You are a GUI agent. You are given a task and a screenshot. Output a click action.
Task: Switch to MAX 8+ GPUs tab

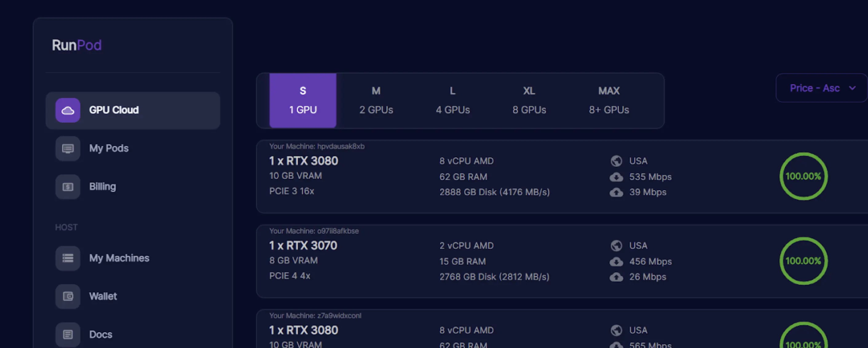coord(609,100)
